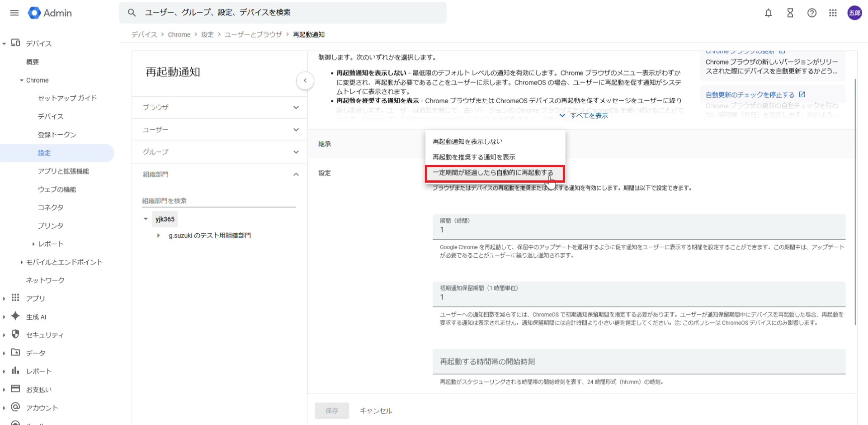This screenshot has width=868, height=425.
Task: Choose 一定期間が経過したら自動的に再起動する option
Action: (493, 173)
